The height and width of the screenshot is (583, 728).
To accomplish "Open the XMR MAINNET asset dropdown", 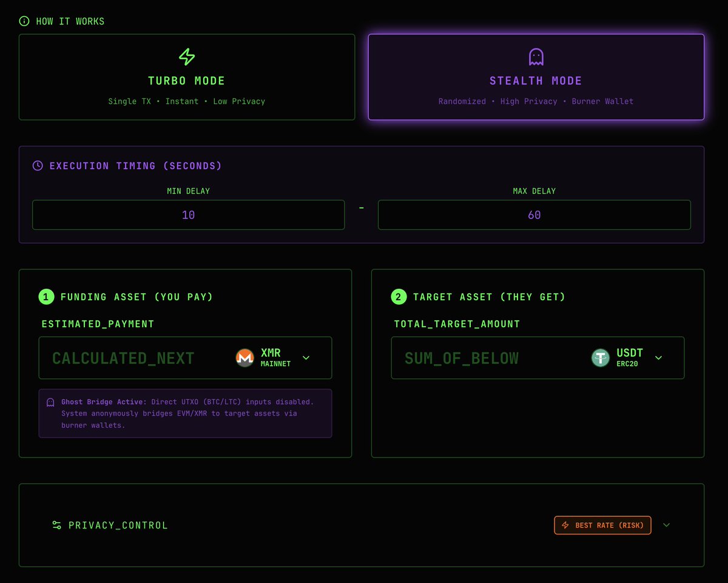I will 273,358.
